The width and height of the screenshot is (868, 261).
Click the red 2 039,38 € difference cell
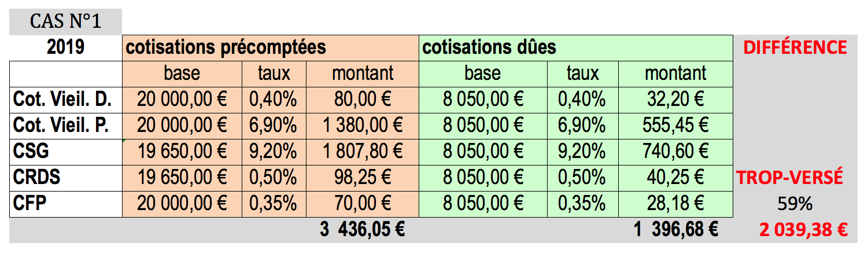click(x=803, y=230)
